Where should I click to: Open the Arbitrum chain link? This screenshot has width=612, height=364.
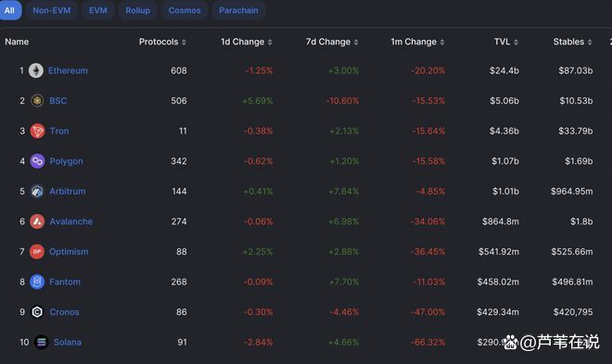(68, 192)
